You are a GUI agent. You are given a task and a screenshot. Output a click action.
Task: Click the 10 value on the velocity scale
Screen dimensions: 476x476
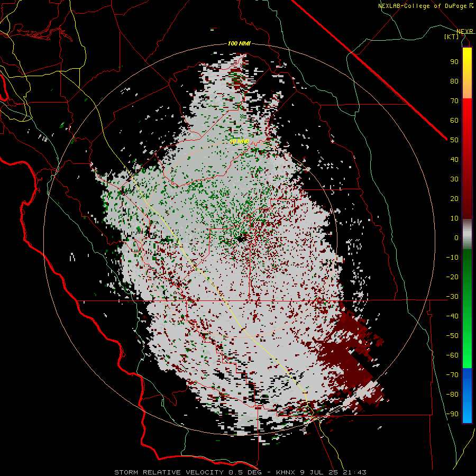(x=454, y=218)
